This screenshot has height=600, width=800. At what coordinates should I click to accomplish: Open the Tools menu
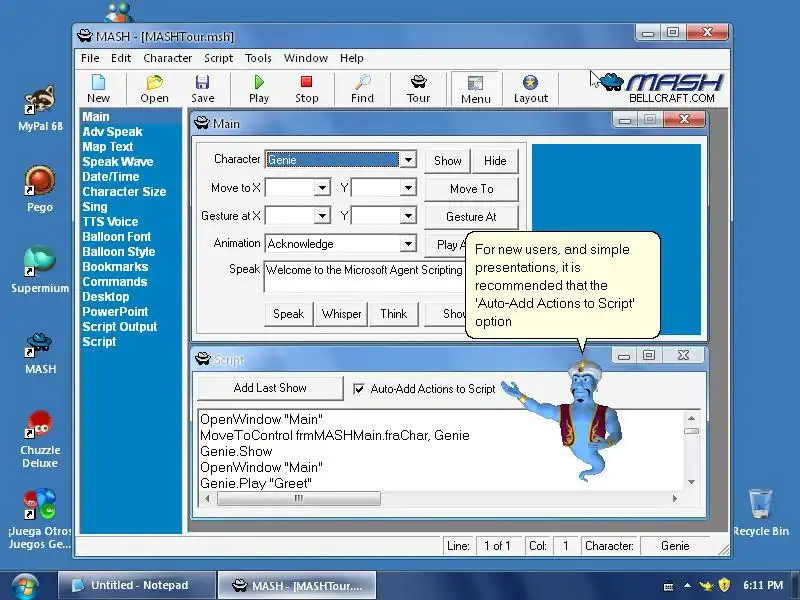258,58
